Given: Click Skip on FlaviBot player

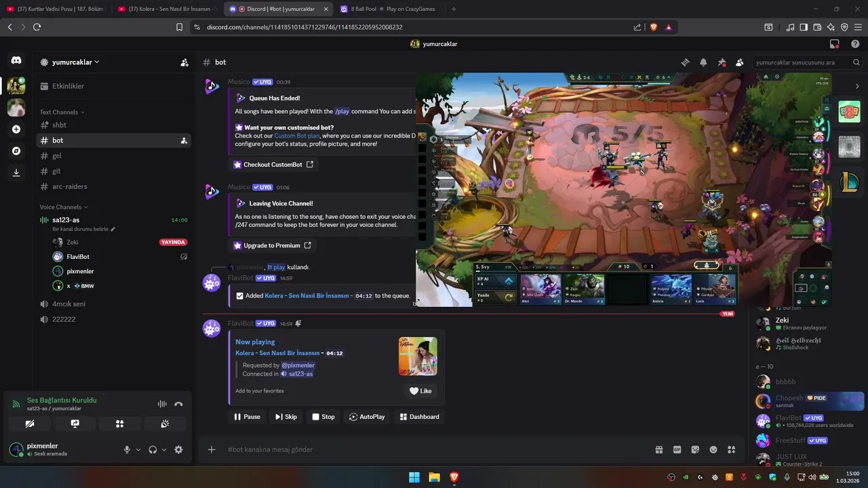Looking at the screenshot, I should [x=285, y=417].
